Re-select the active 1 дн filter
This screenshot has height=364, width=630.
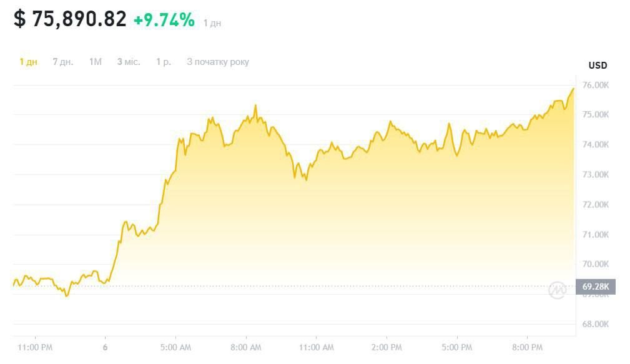pyautogui.click(x=27, y=62)
